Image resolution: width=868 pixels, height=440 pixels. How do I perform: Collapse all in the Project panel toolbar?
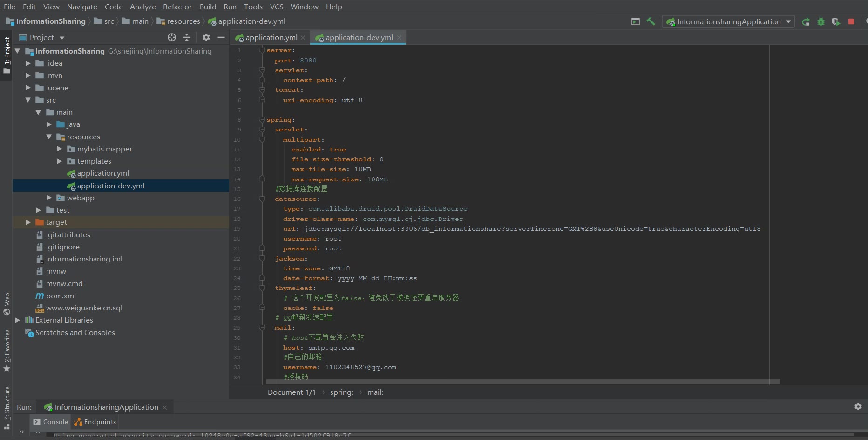click(x=187, y=37)
